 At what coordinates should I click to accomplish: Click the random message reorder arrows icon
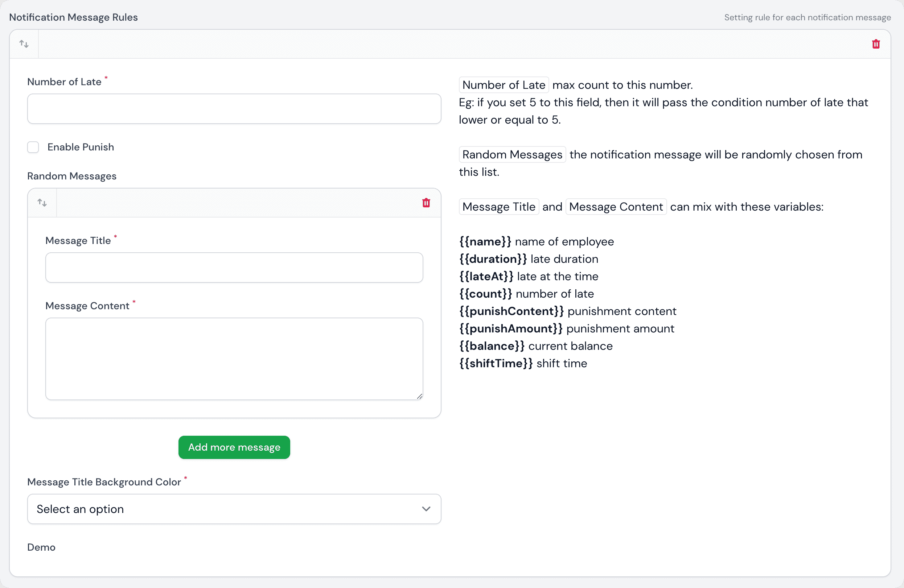(x=42, y=203)
